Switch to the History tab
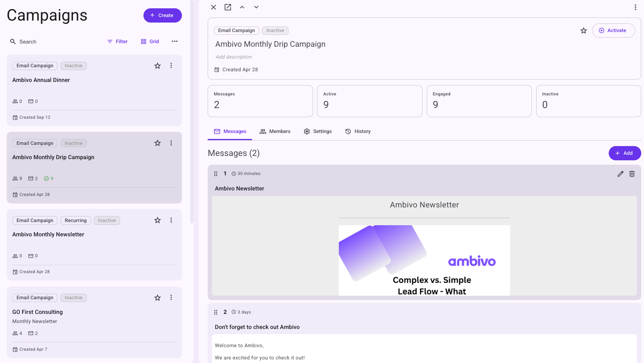This screenshot has height=363, width=644. (x=358, y=131)
